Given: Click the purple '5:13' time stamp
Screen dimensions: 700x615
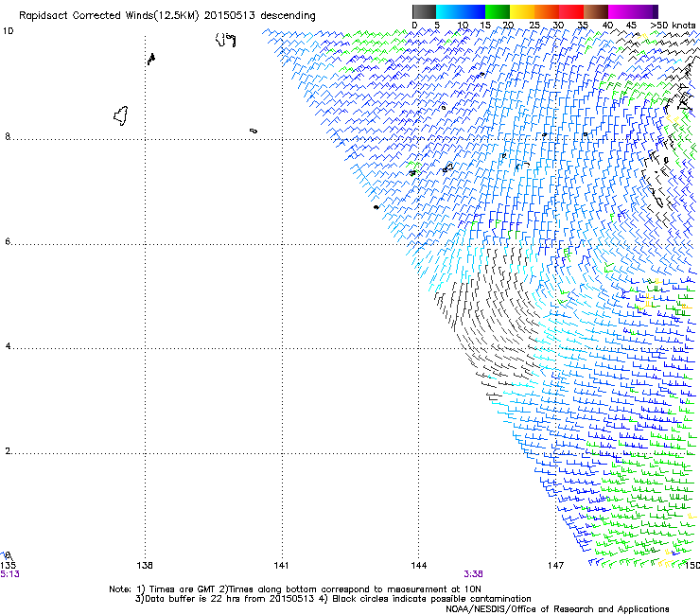Looking at the screenshot, I should tap(9, 574).
